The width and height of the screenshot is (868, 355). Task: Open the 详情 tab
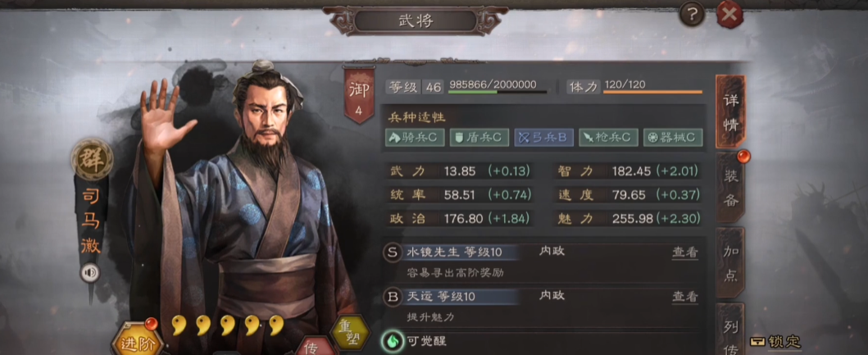click(x=731, y=112)
